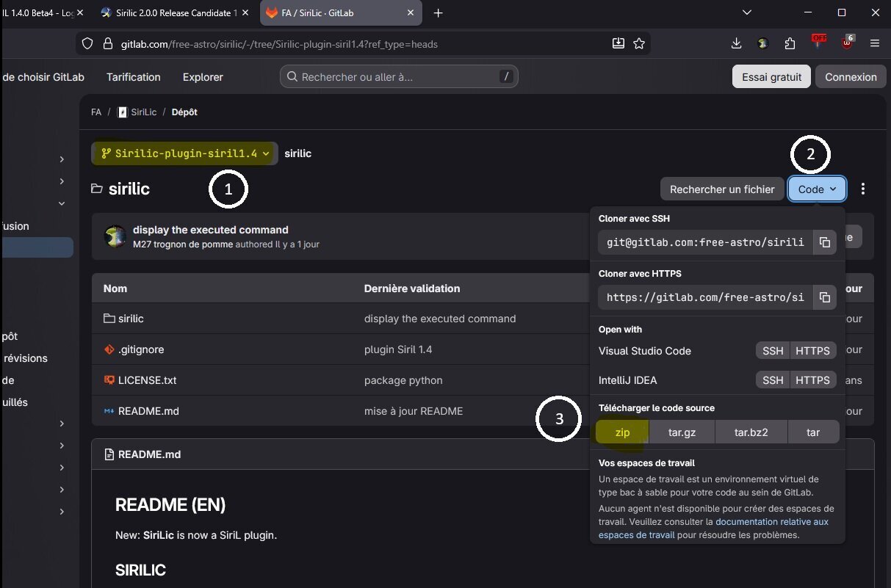Open Tarification menu item

coord(133,77)
